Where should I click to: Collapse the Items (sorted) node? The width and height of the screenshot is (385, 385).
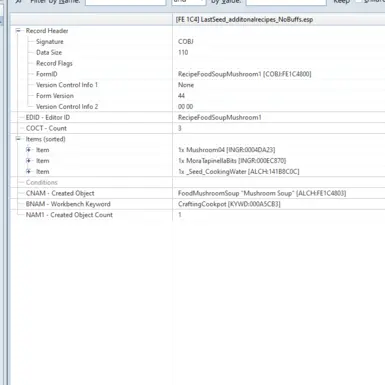tap(18, 139)
